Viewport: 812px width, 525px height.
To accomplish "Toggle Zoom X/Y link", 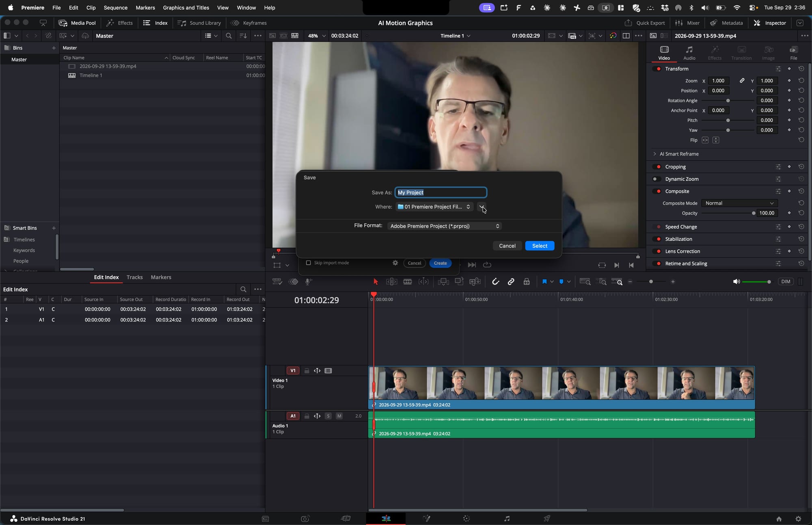I will (742, 81).
